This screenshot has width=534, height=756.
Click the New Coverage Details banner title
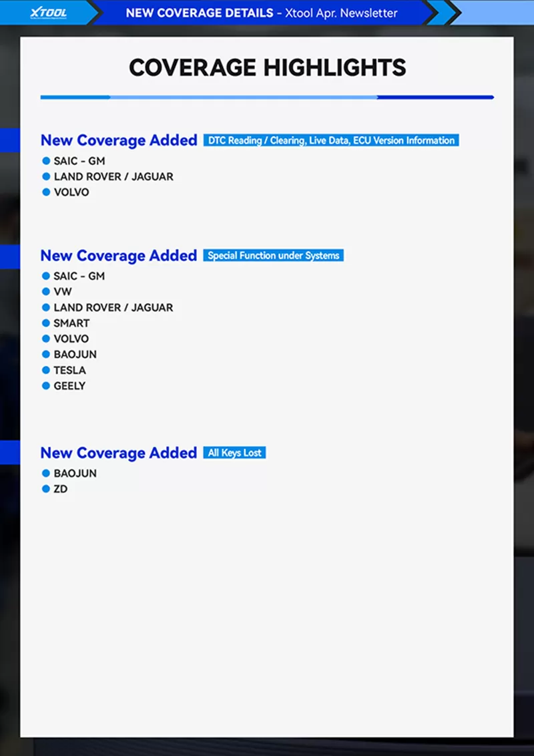[x=261, y=13]
